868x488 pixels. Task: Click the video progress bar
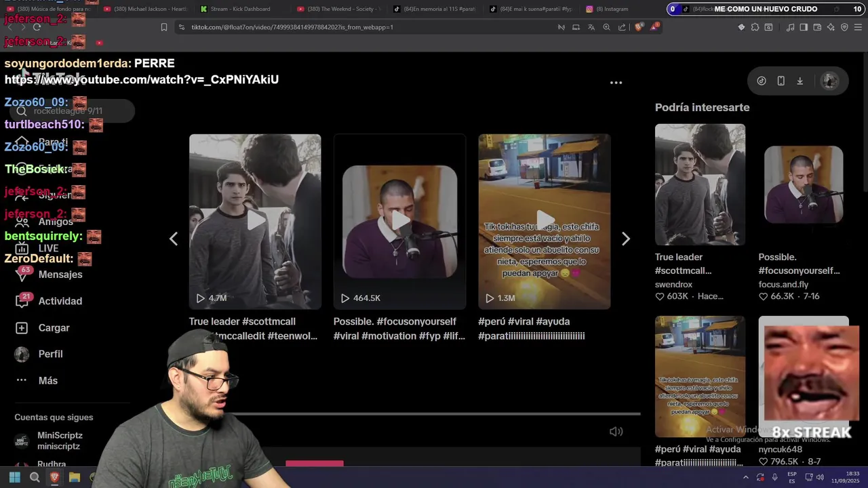434,413
